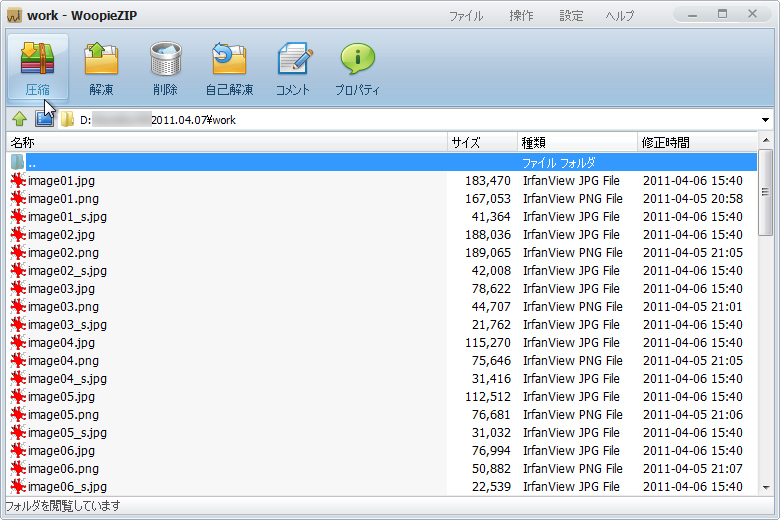The image size is (780, 520).
Task: Click the icon of image02_s.jpg
Action: coord(18,271)
